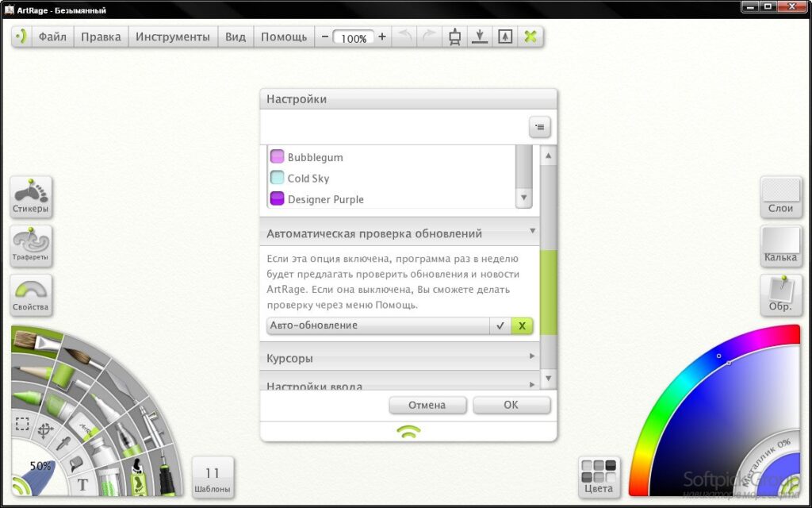Open the Слои layers panel
This screenshot has height=508, width=812.
781,197
